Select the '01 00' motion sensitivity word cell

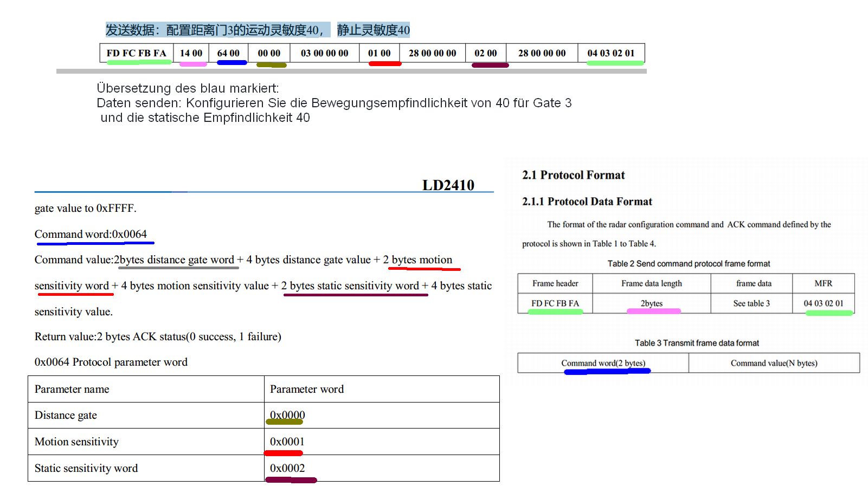tap(379, 53)
